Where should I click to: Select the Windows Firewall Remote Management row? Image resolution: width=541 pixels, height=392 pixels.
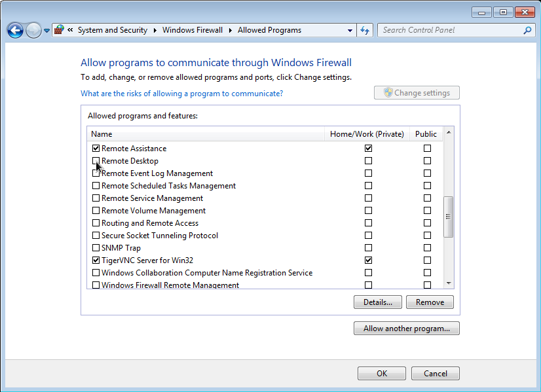coord(265,285)
